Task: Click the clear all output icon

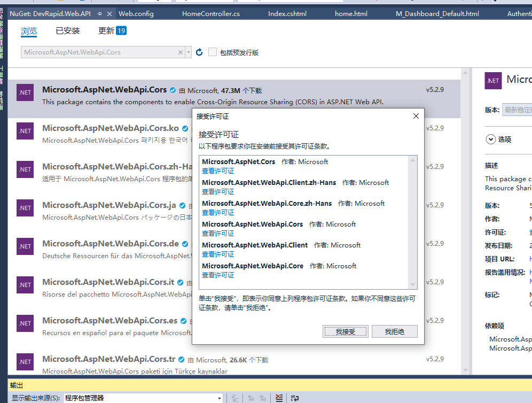Action: (x=279, y=398)
